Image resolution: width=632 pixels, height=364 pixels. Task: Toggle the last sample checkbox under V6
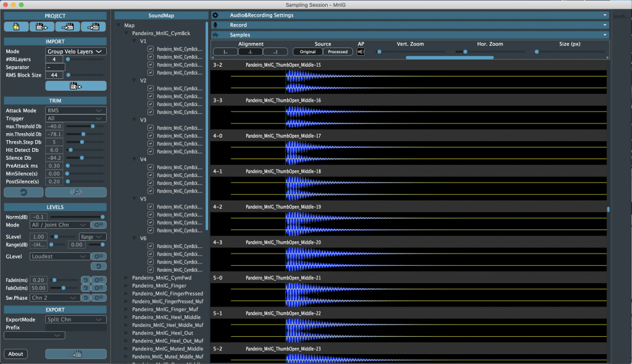(151, 270)
